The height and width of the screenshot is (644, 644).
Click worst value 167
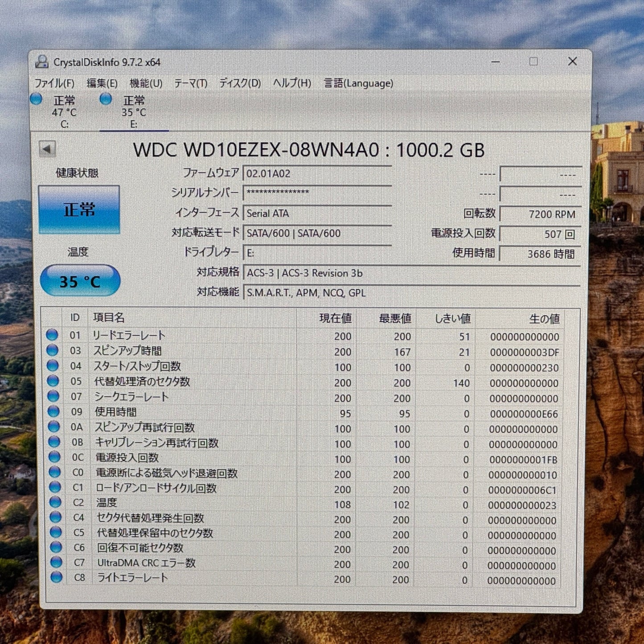tap(402, 352)
